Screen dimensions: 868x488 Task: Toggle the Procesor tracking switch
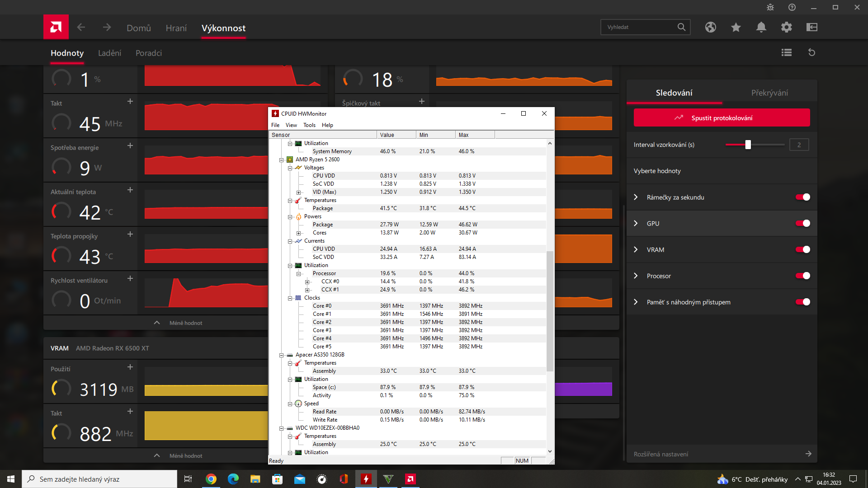(x=803, y=276)
